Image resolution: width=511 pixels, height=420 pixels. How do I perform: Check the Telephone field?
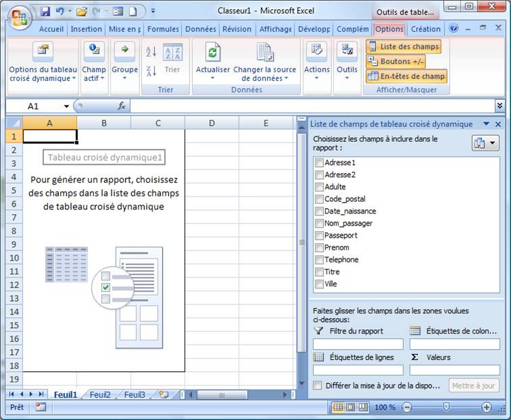coord(319,259)
